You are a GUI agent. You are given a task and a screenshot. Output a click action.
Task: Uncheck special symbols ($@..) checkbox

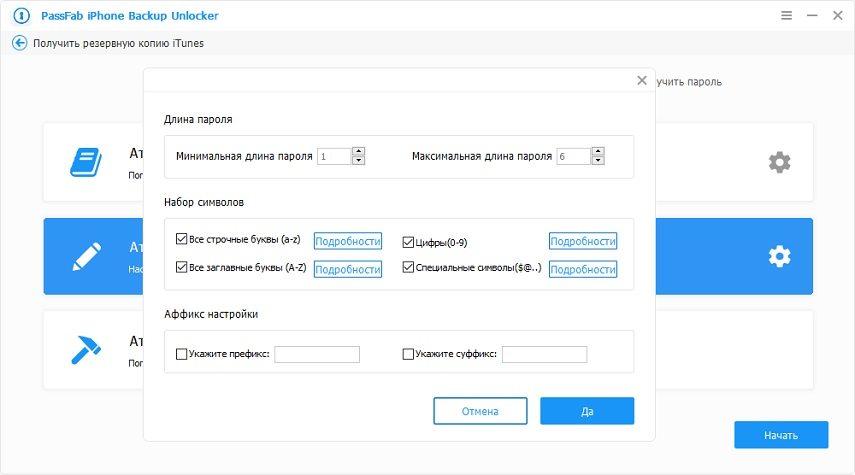pos(408,267)
